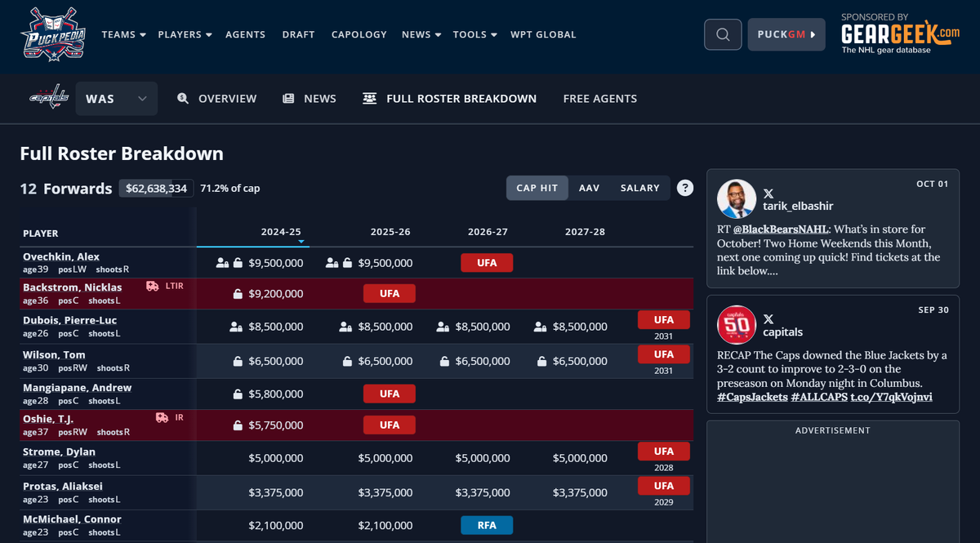Viewport: 980px width, 543px height.
Task: Open WPT Global in the top navigation
Action: [543, 34]
